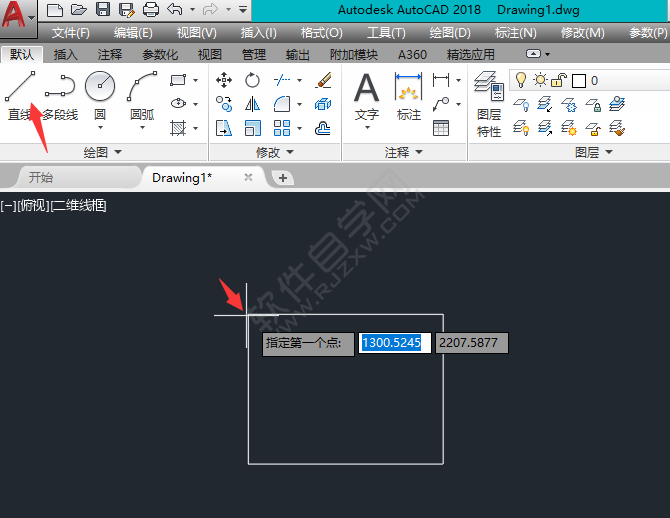Switch to the 注释 ribbon tab

point(109,54)
